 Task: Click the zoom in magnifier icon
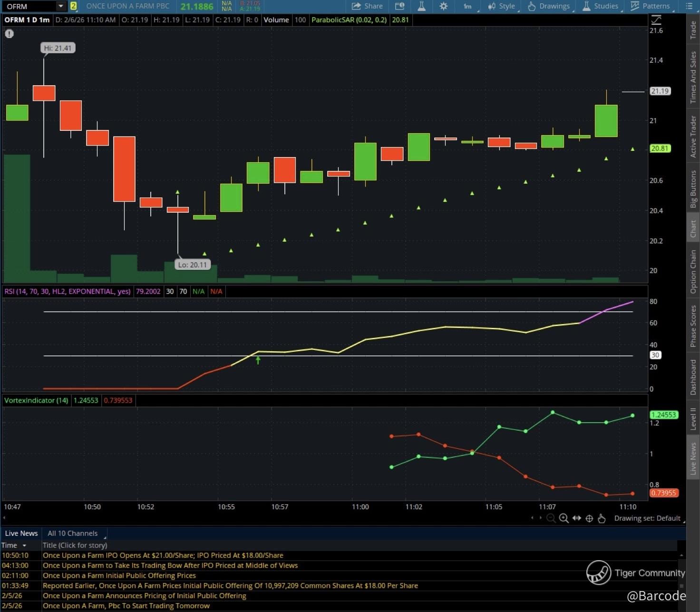pyautogui.click(x=564, y=518)
